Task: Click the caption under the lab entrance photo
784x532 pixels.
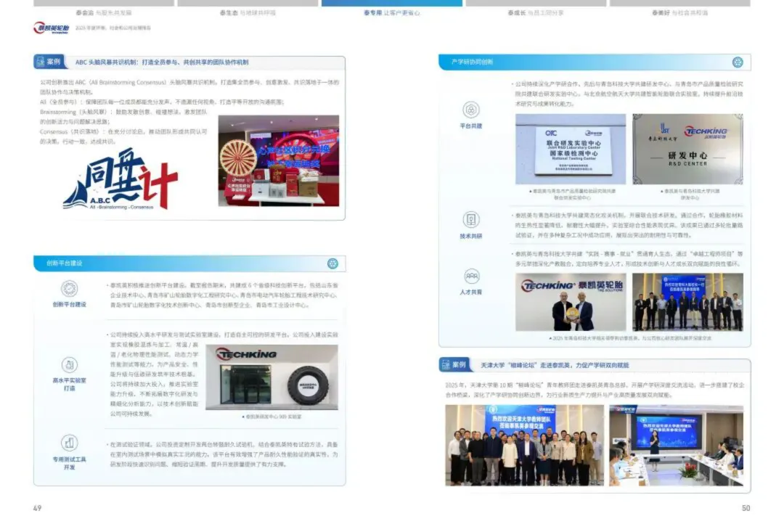Action: 271,417
